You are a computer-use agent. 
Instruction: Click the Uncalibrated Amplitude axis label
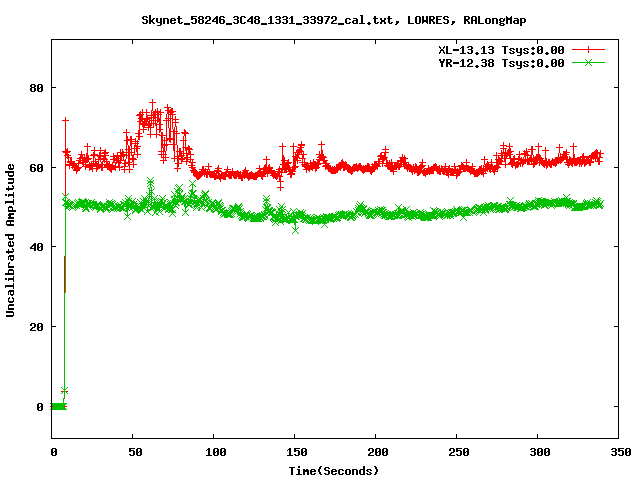tap(10, 240)
